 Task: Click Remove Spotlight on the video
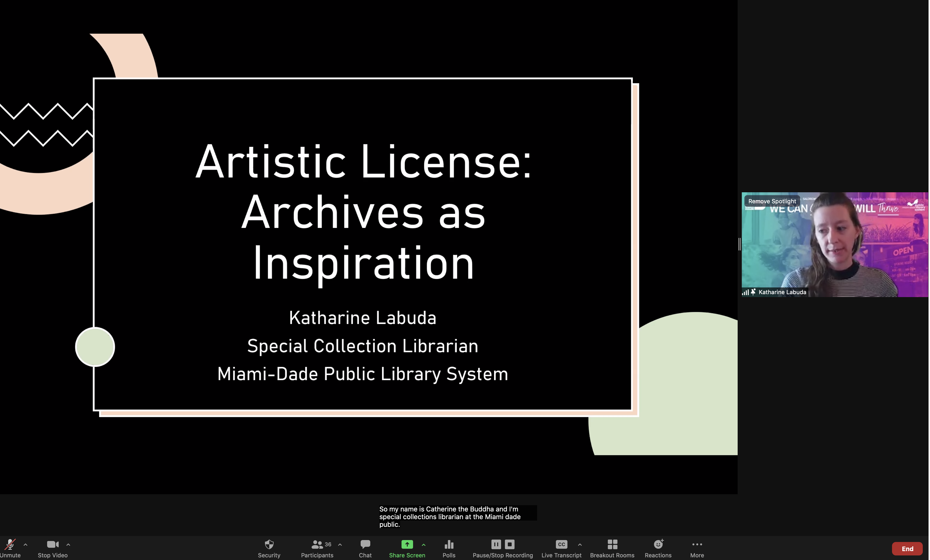pos(772,201)
